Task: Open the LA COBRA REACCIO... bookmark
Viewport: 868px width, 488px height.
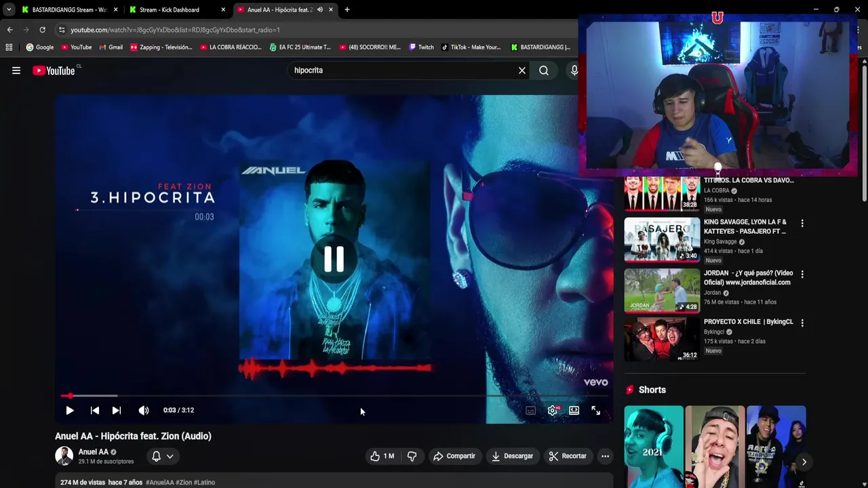Action: [231, 47]
